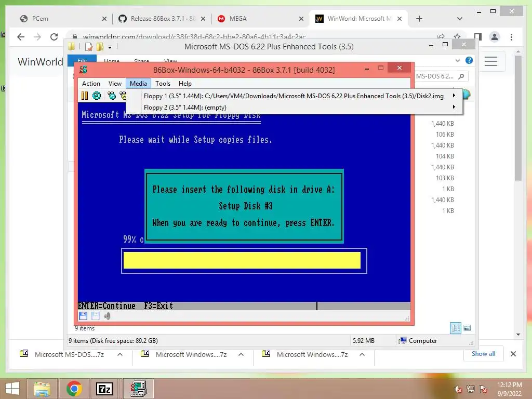The width and height of the screenshot is (532, 399).
Task: Click the WinWorld site logo link
Action: [41, 62]
